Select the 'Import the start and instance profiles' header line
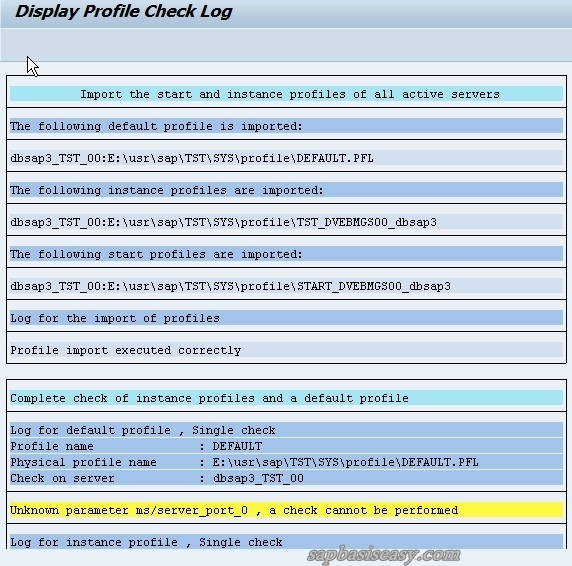This screenshot has width=572, height=566. [x=286, y=94]
